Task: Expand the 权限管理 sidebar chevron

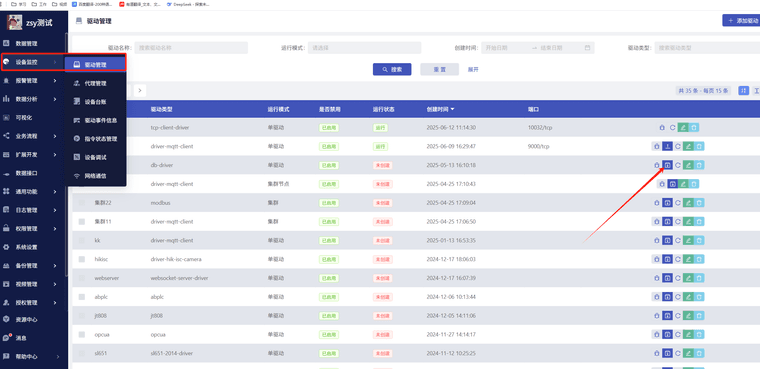Action: coord(55,228)
